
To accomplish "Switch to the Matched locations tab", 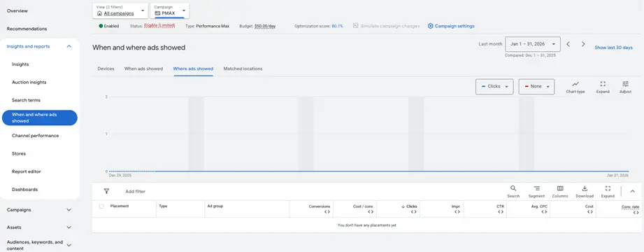I will pyautogui.click(x=243, y=69).
